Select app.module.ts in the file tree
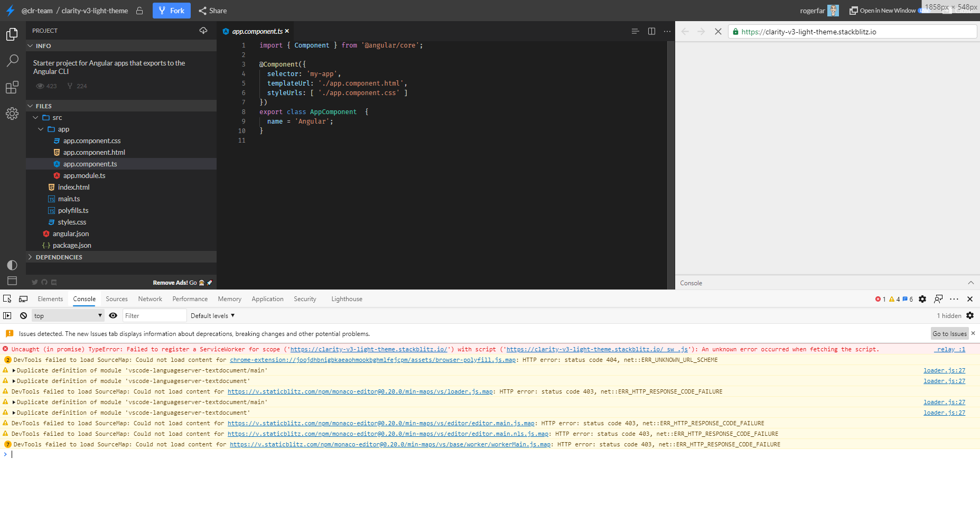Viewport: 980px width, 514px height. [84, 175]
